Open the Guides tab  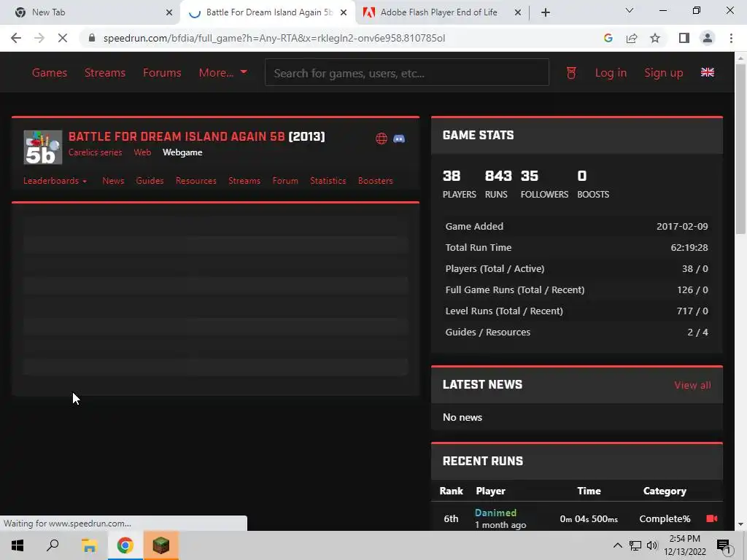pos(150,181)
